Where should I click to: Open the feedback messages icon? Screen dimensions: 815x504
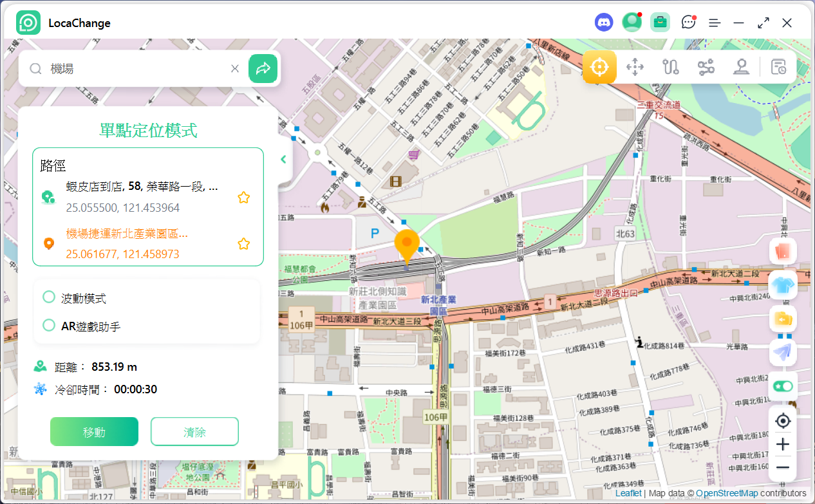coord(688,23)
